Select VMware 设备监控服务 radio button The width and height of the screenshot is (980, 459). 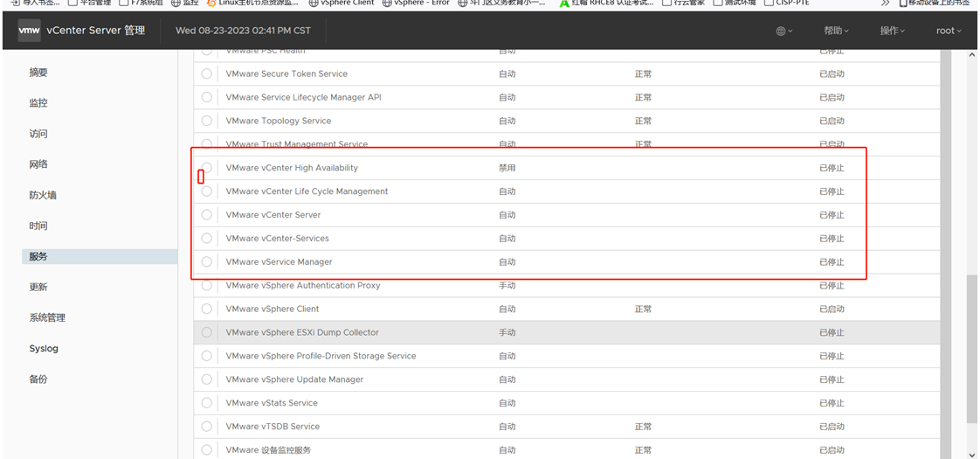[x=206, y=450]
